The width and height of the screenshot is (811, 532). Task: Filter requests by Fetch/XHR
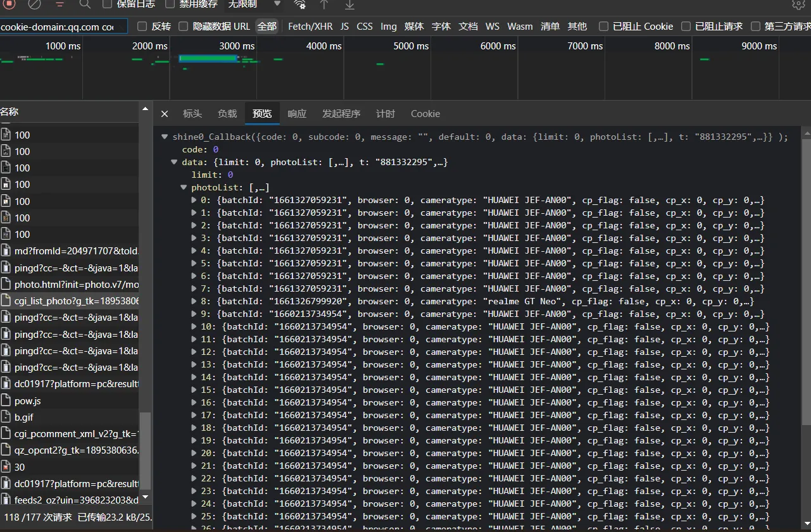point(310,27)
